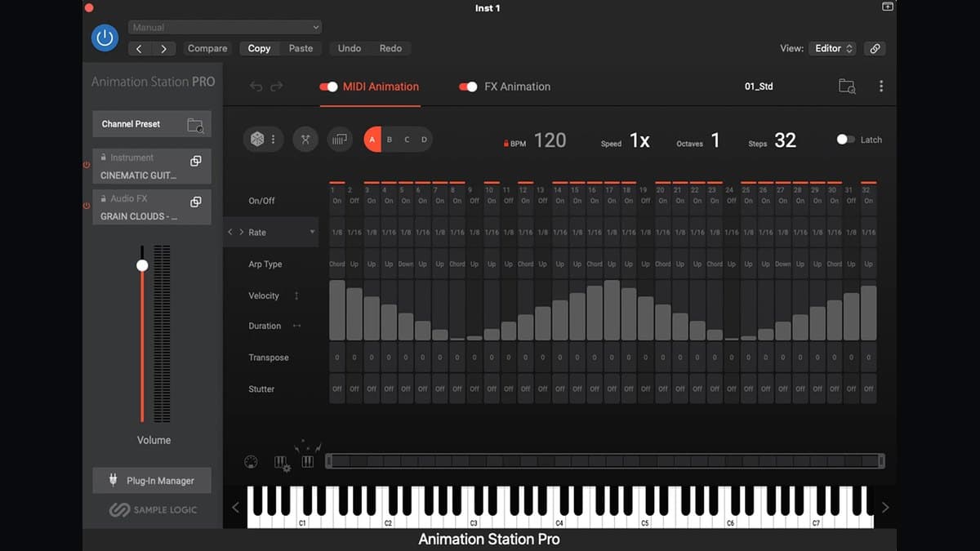Image resolution: width=980 pixels, height=551 pixels.
Task: Click the plugin undo arrow icon
Action: (256, 87)
